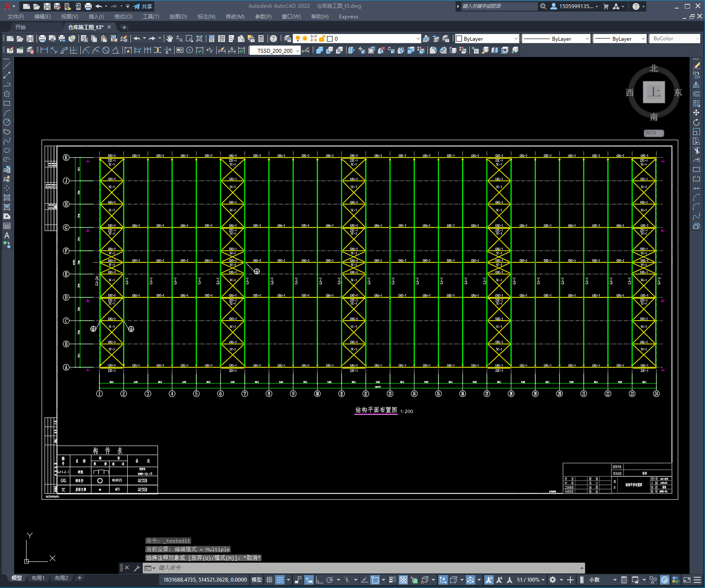Screen dimensions: 705x588
Task: Open the Autodesk App Store cart
Action: point(606,6)
